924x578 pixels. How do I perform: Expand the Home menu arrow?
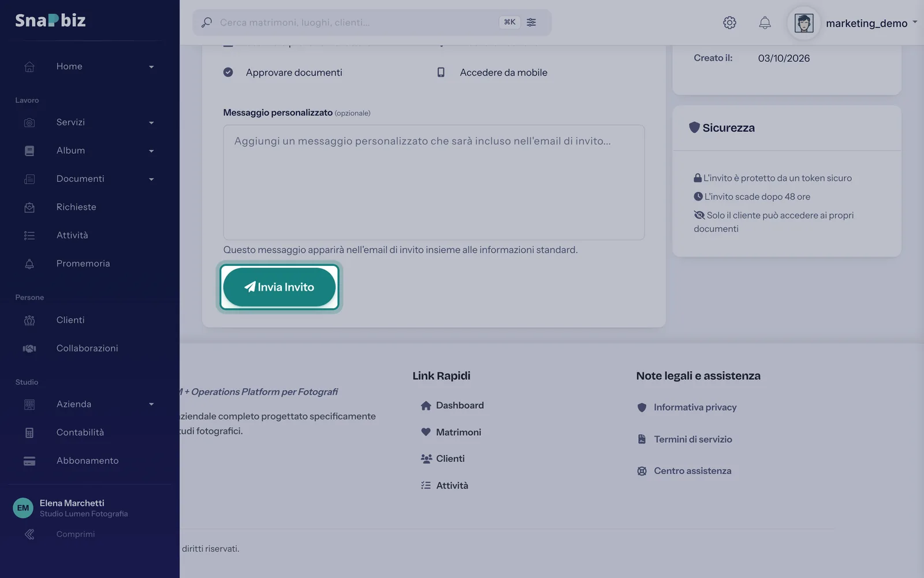[x=151, y=67]
